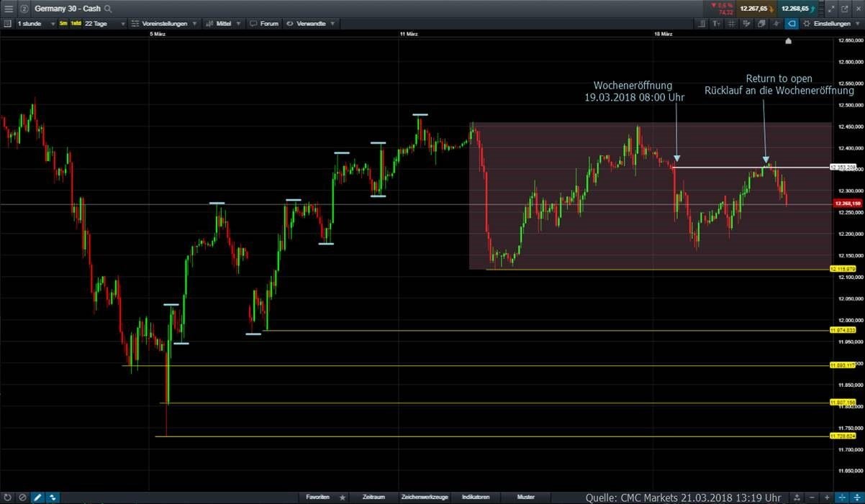This screenshot has height=504, width=865.
Task: Select the yellow 11.807,166 level label
Action: point(842,402)
